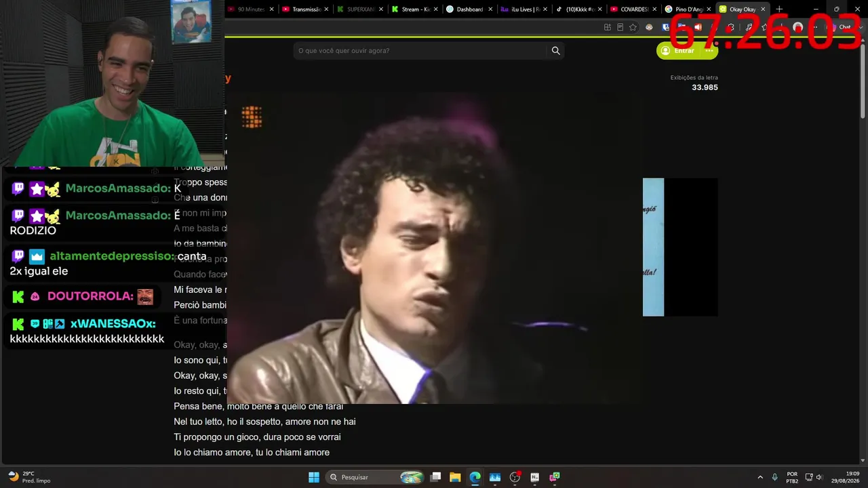Open the Notion app on the taskbar
This screenshot has width=868, height=488.
(534, 477)
